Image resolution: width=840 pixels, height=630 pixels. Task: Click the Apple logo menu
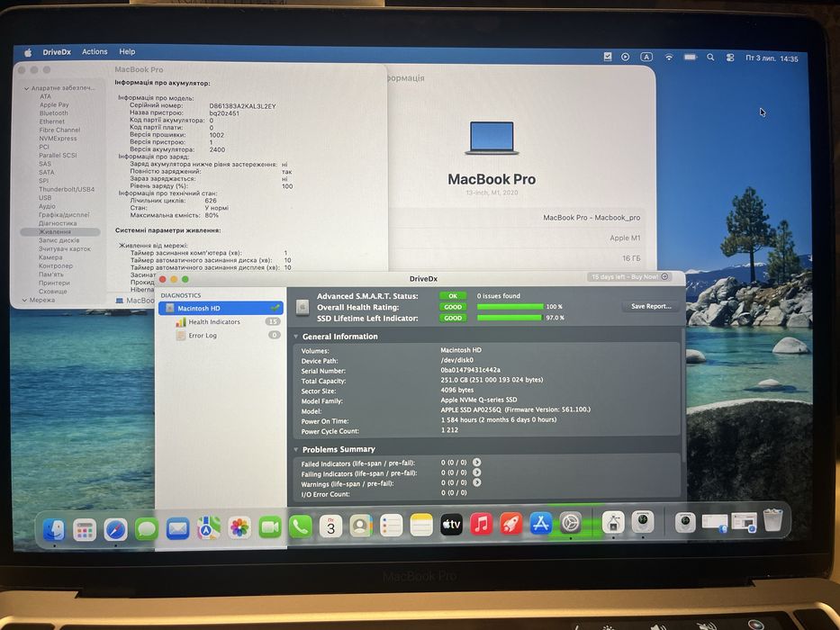pos(28,52)
